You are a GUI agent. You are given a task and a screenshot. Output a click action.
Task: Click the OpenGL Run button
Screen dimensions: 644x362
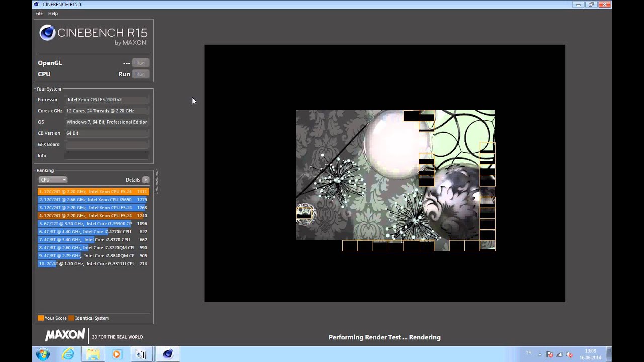tap(140, 63)
